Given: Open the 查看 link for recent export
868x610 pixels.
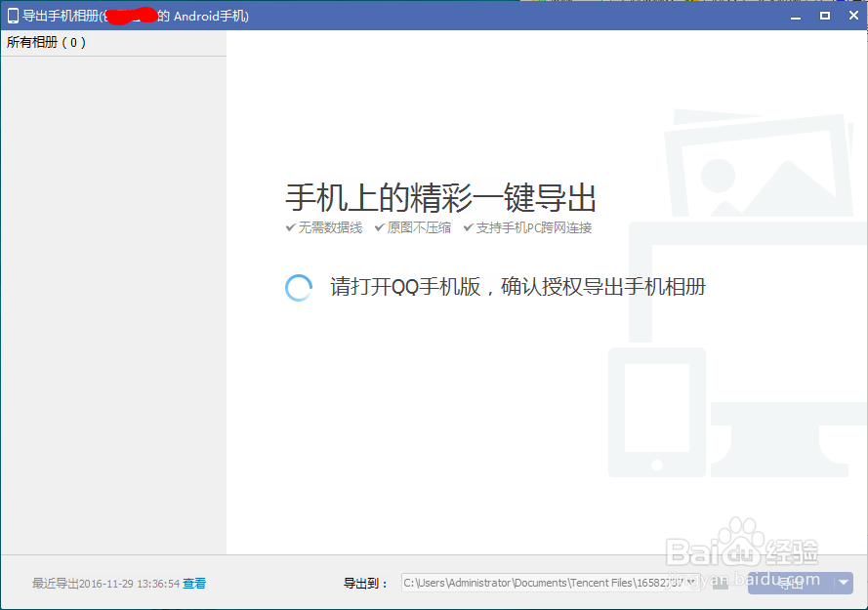Looking at the screenshot, I should (194, 583).
